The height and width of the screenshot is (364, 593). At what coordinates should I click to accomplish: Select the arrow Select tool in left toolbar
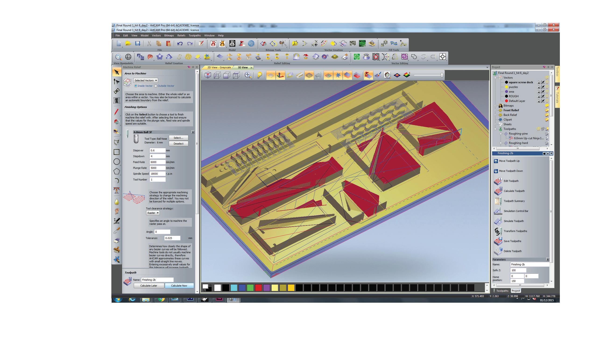[x=117, y=72]
